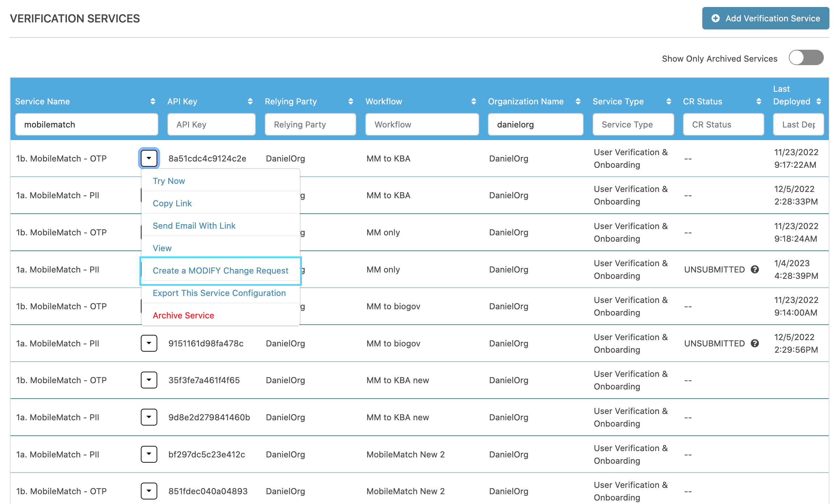Collapse dropdown for API key 8a51cdc4c9124c2e
This screenshot has width=834, height=504.
pyautogui.click(x=149, y=158)
